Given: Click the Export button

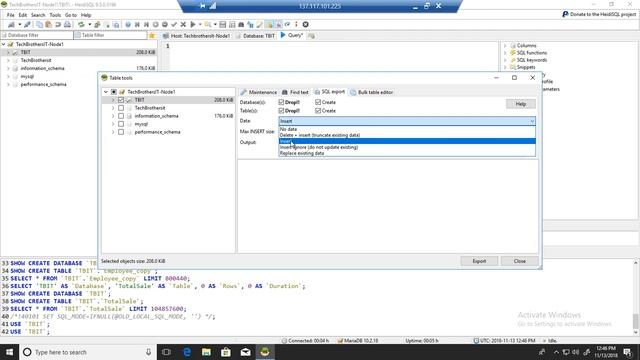Looking at the screenshot, I should 479,261.
